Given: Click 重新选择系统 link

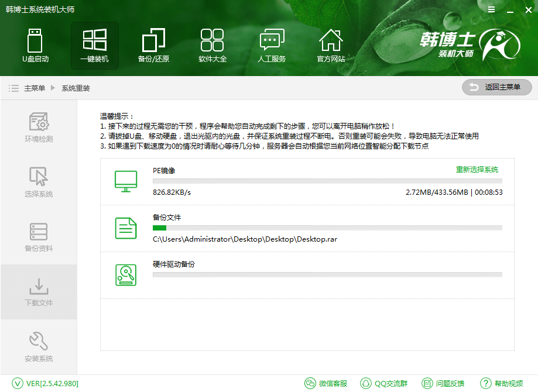Looking at the screenshot, I should pyautogui.click(x=477, y=170).
